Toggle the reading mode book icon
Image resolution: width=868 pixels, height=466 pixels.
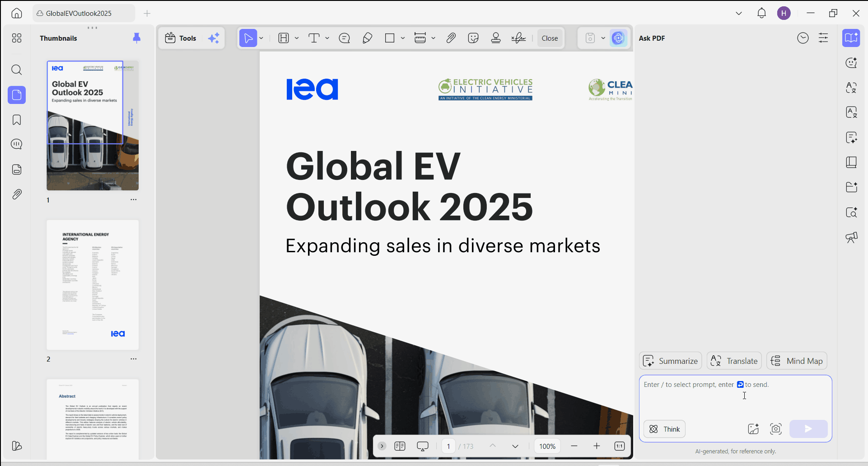click(x=400, y=446)
